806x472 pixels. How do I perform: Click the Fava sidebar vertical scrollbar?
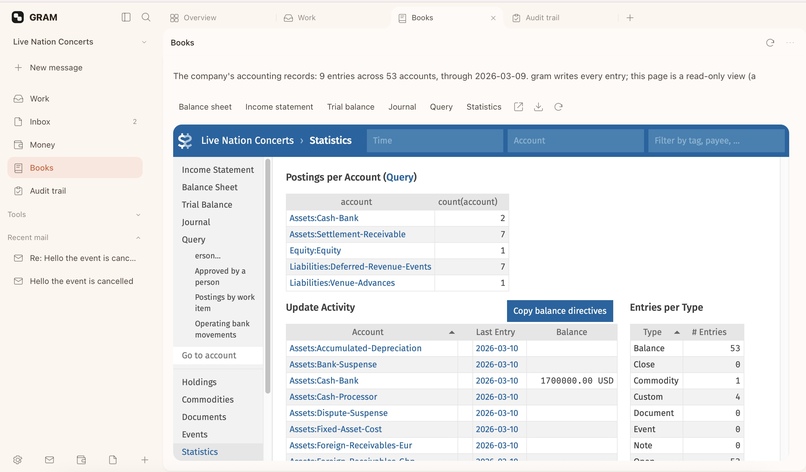pos(267,277)
